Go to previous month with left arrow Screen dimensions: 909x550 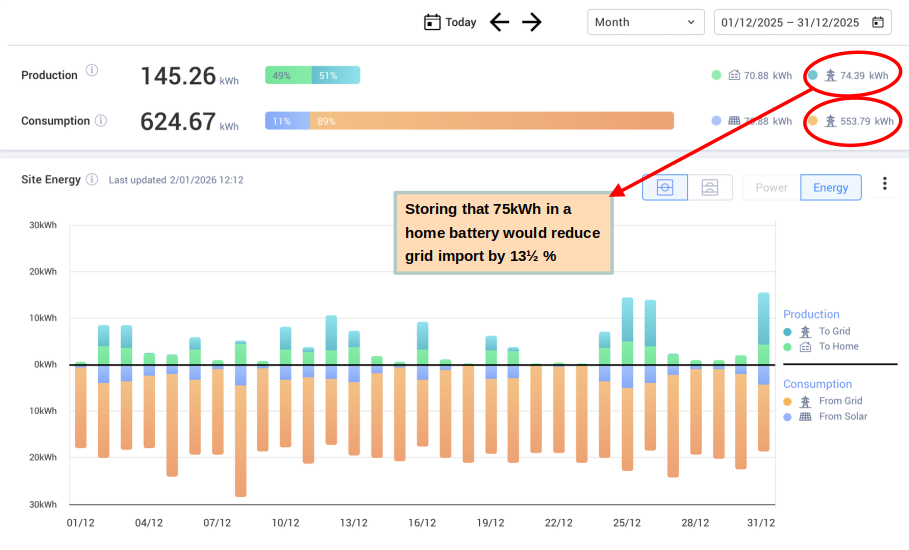tap(500, 22)
